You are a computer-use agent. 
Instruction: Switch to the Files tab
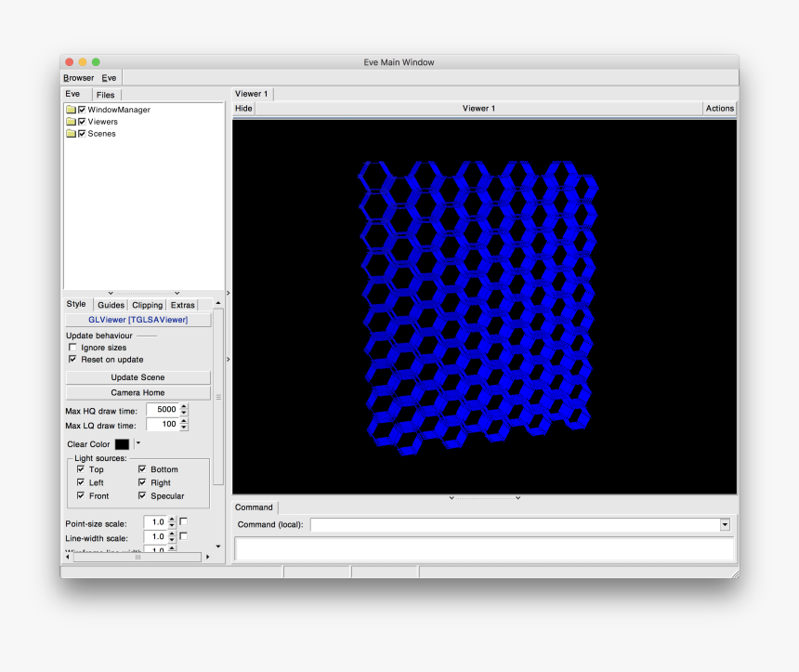click(106, 95)
